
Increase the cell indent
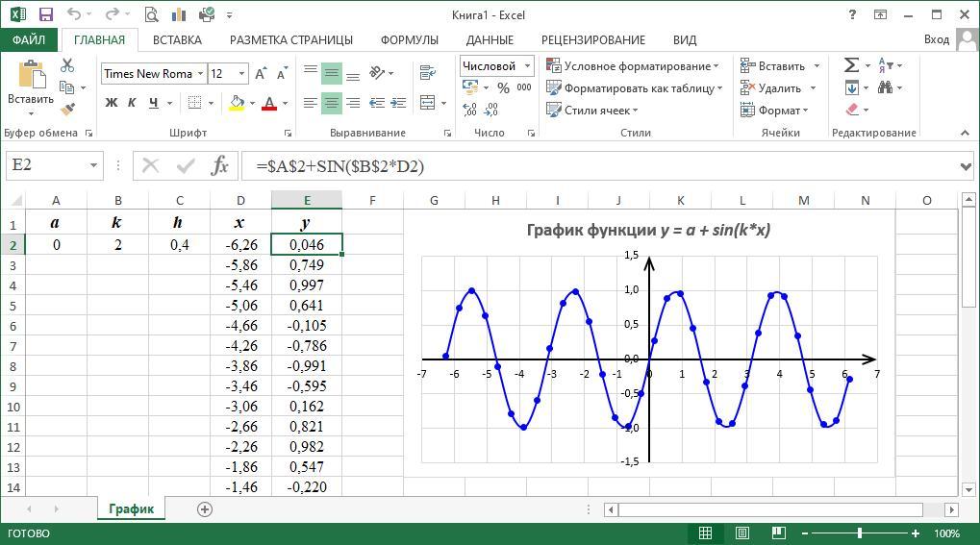click(398, 103)
